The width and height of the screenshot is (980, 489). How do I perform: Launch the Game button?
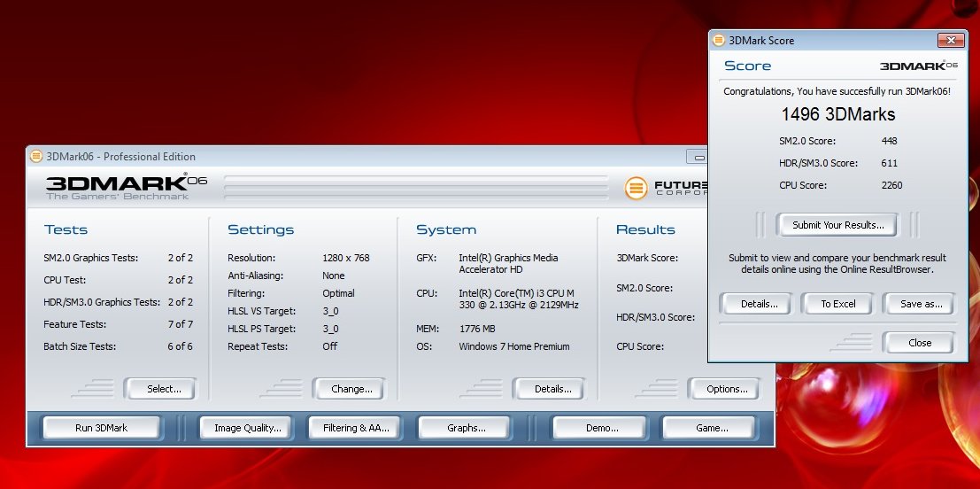click(x=712, y=428)
